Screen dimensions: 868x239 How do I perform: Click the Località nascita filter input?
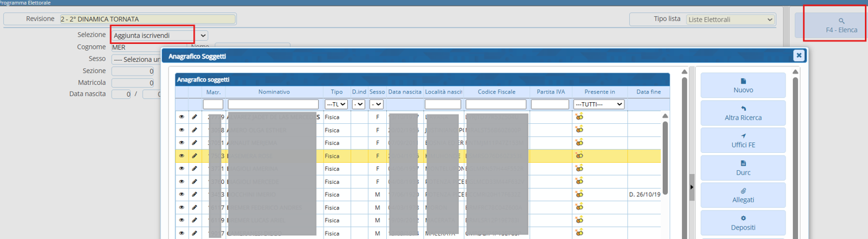point(443,104)
